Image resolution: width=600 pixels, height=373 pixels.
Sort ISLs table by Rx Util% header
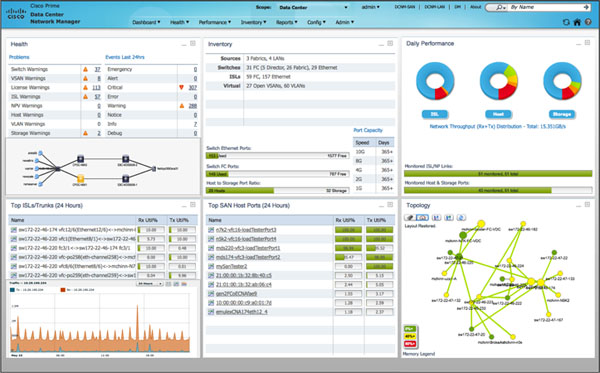(x=147, y=220)
